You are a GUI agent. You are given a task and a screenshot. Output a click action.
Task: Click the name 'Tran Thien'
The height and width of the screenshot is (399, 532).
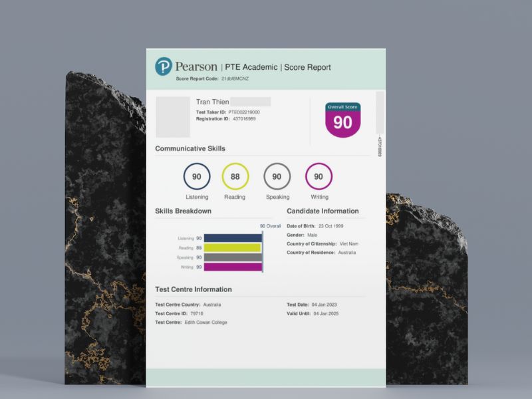coord(212,102)
